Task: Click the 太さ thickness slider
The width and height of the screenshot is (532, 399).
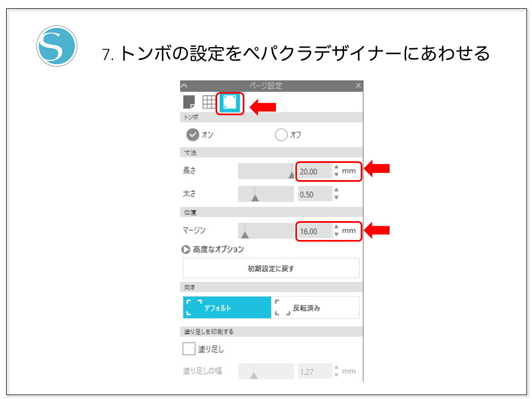Action: [266, 194]
